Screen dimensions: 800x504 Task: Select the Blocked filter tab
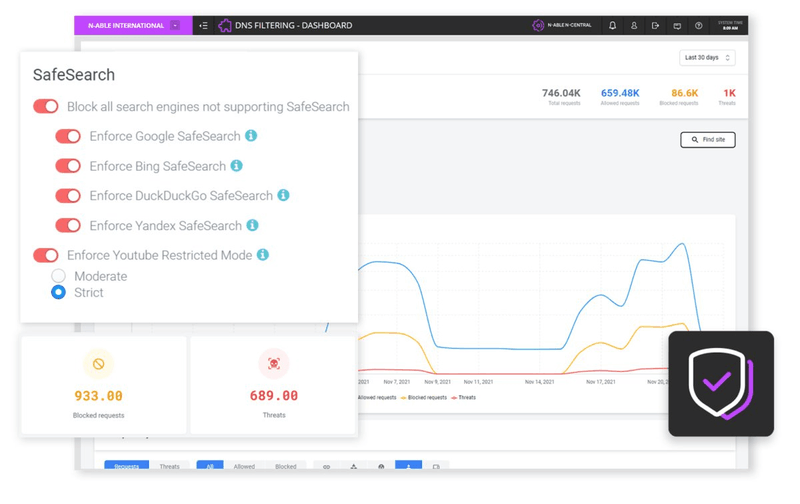pyautogui.click(x=286, y=466)
